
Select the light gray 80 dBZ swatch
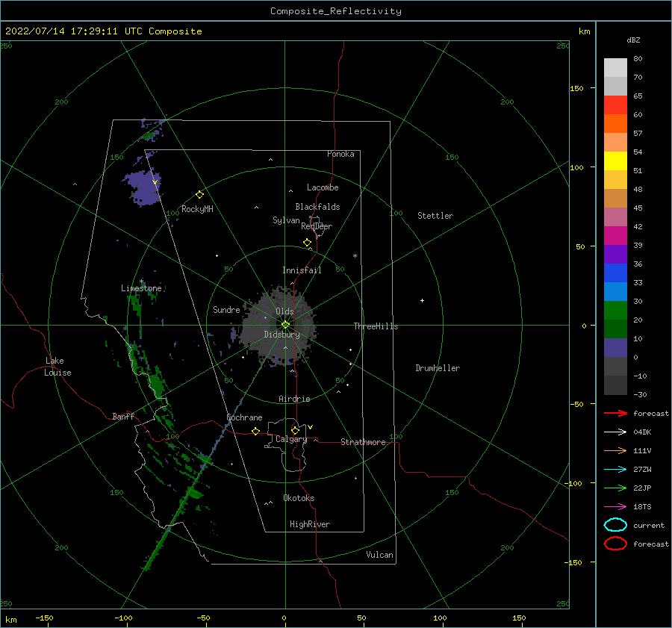[x=615, y=67]
